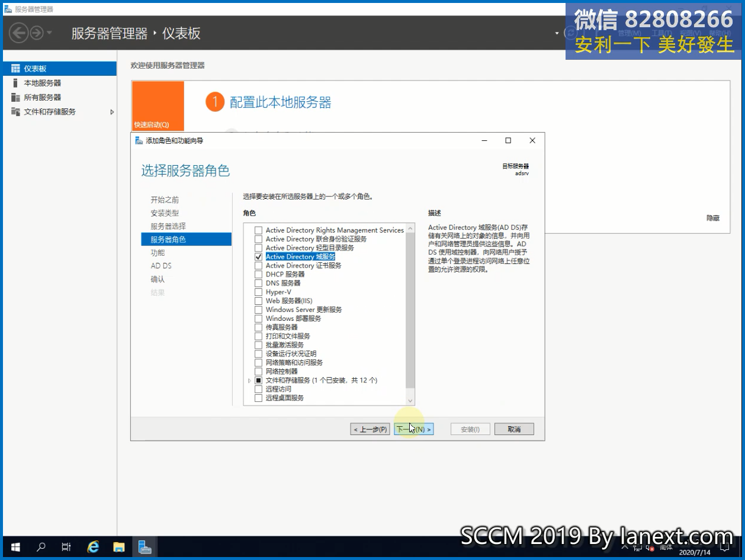Check the 远程桌面服务 role
This screenshot has height=560, width=745.
point(258,398)
